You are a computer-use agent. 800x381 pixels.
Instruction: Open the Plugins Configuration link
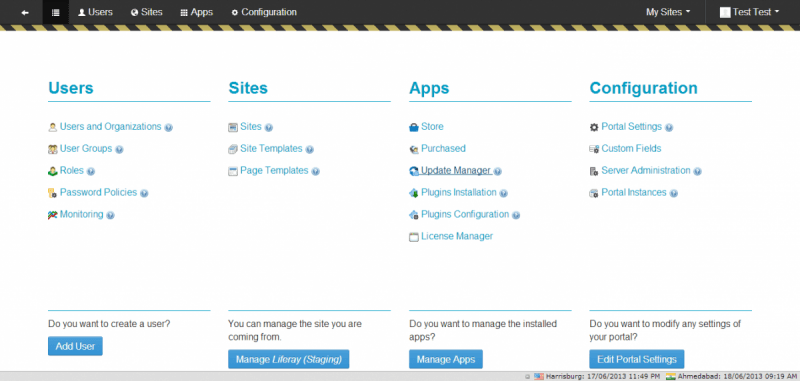point(465,214)
